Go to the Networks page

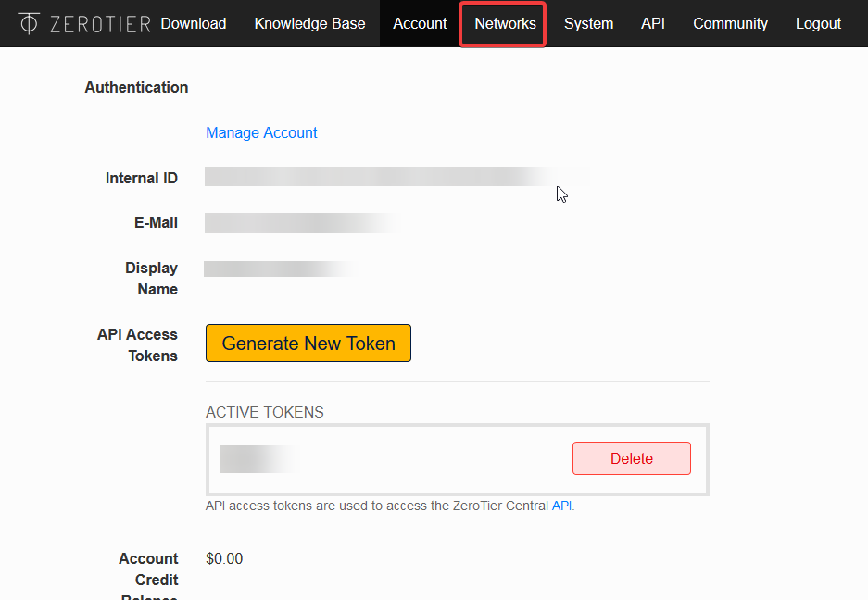tap(506, 24)
